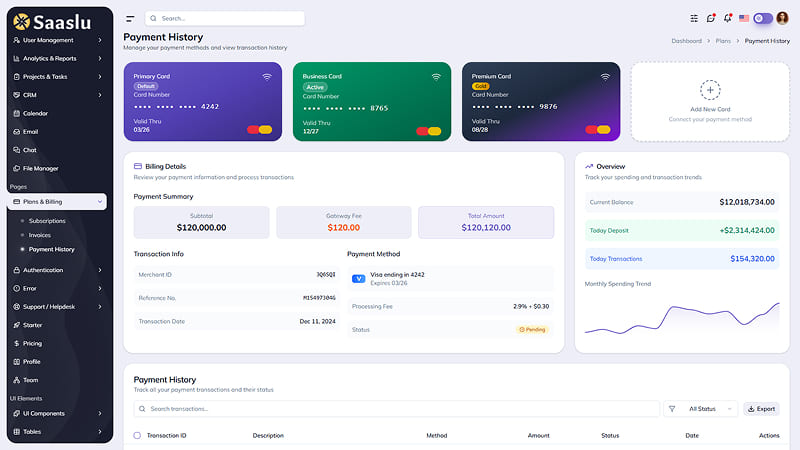Open All Status filter dropdown
The width and height of the screenshot is (800, 450).
710,409
